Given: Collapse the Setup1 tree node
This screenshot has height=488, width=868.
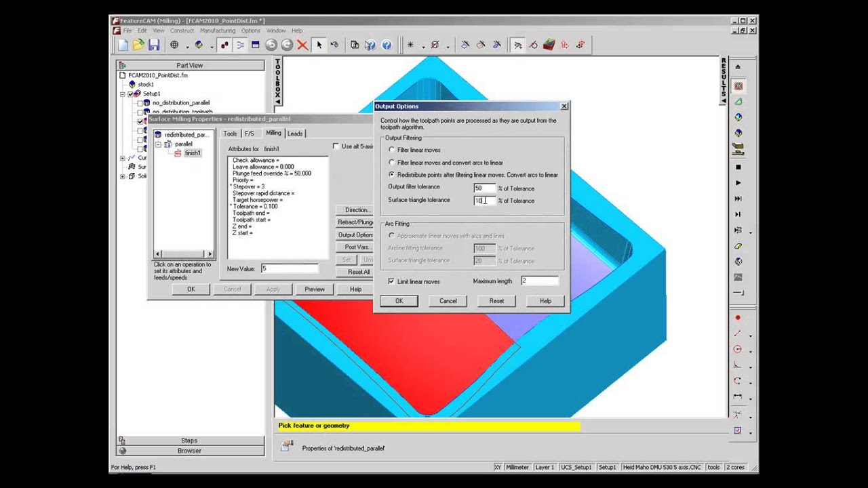Looking at the screenshot, I should [123, 94].
